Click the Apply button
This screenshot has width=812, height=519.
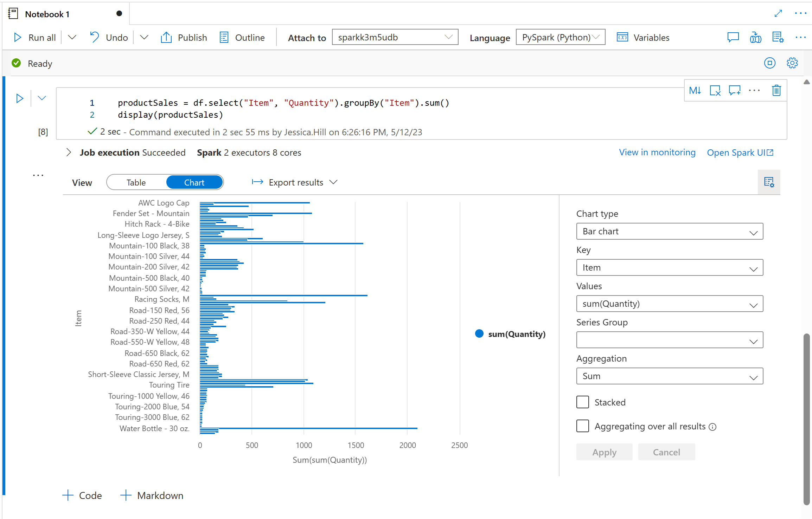pyautogui.click(x=605, y=452)
